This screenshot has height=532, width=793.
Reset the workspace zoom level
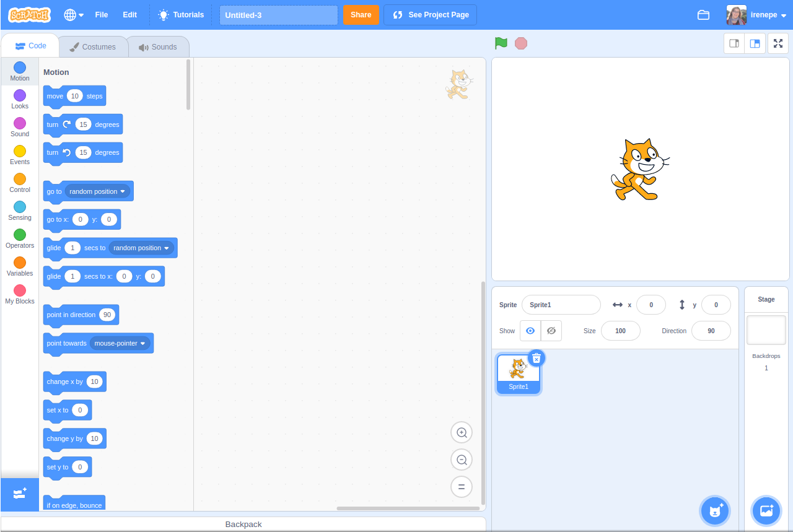click(462, 487)
